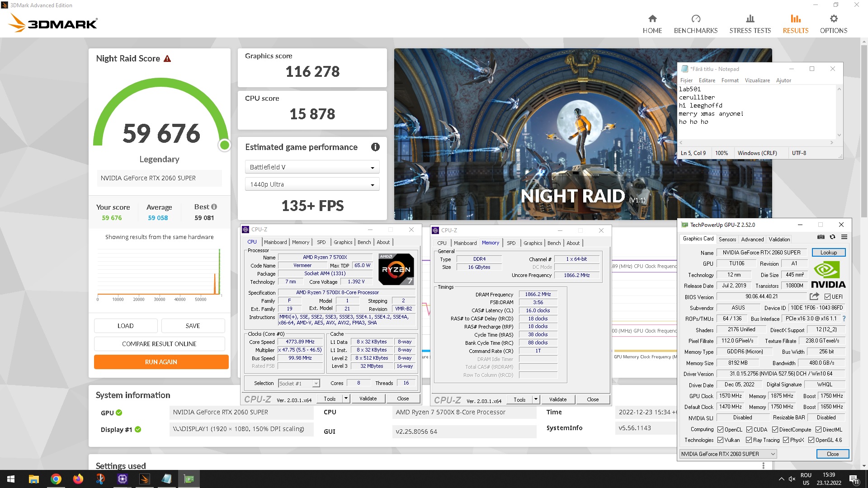Open the Benchmarks section icon
Screen dimensions: 868x488
coord(696,19)
